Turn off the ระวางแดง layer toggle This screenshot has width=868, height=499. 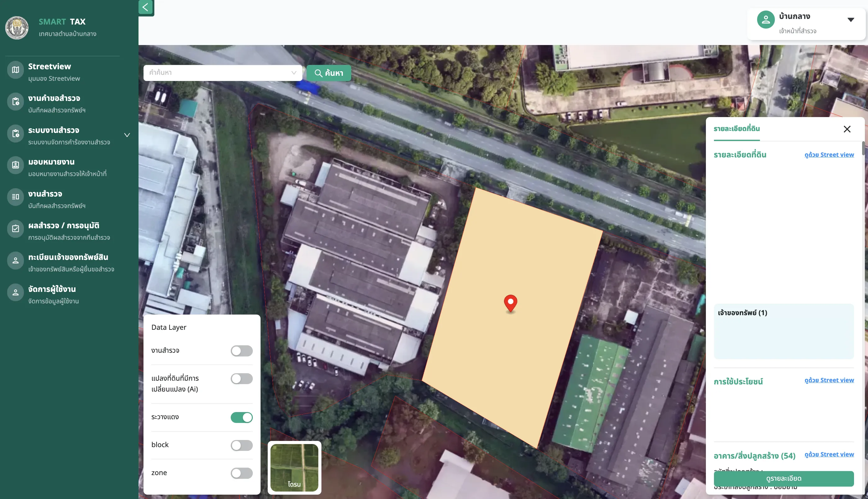point(242,417)
